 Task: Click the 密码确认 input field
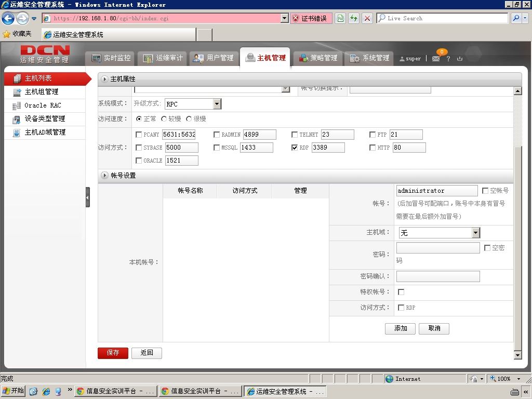(x=438, y=276)
